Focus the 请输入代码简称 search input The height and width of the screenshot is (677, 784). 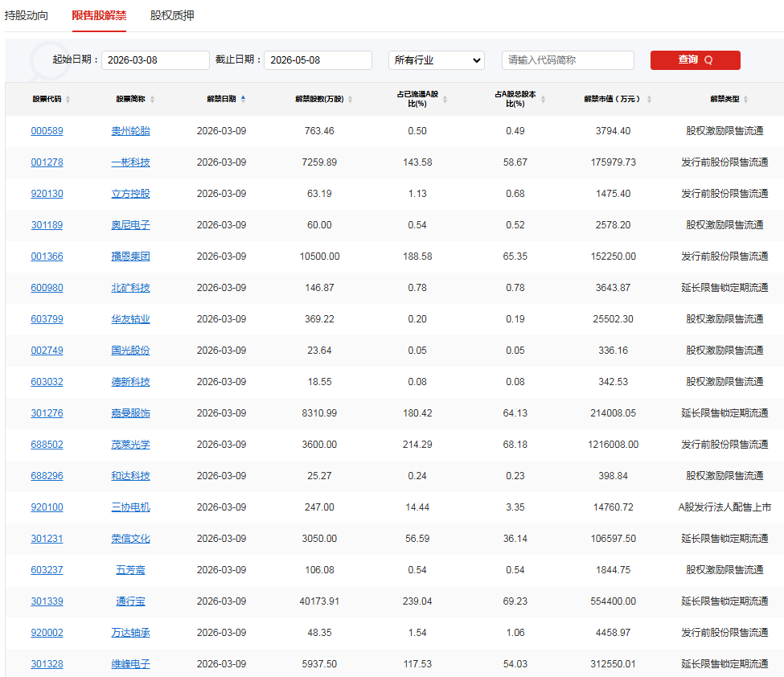[568, 60]
